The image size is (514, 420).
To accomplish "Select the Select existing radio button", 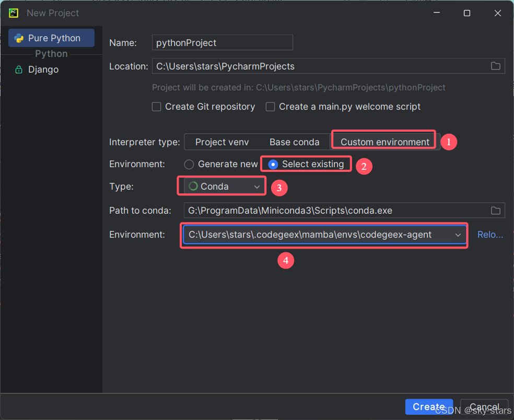I will coord(273,164).
